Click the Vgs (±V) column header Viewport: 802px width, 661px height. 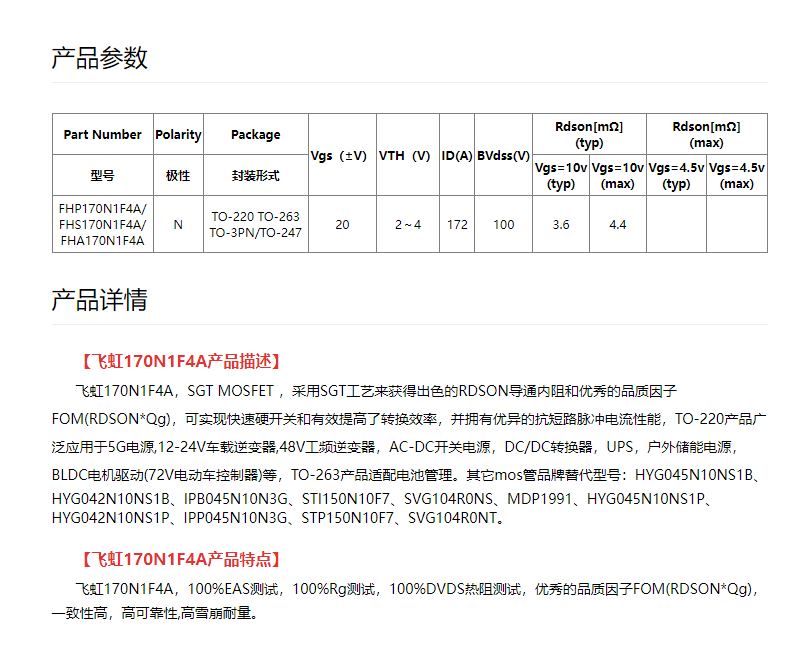tap(341, 155)
